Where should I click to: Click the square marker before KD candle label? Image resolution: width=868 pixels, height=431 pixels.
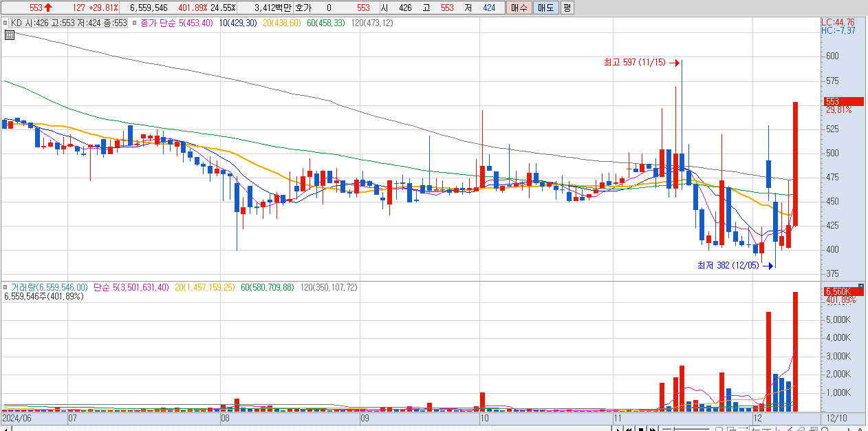(x=7, y=23)
